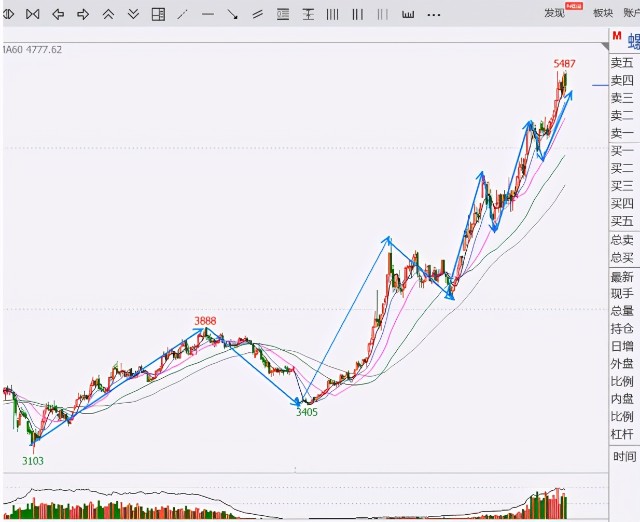Image resolution: width=640 pixels, height=522 pixels.
Task: Click the 买一 order book row
Action: (622, 151)
